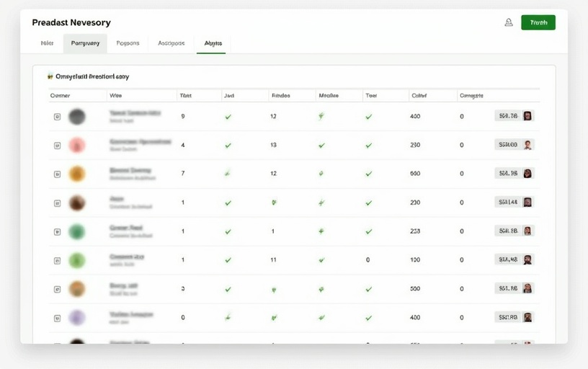The width and height of the screenshot is (588, 369).
Task: Click the notification bell icon
Action: (x=509, y=22)
